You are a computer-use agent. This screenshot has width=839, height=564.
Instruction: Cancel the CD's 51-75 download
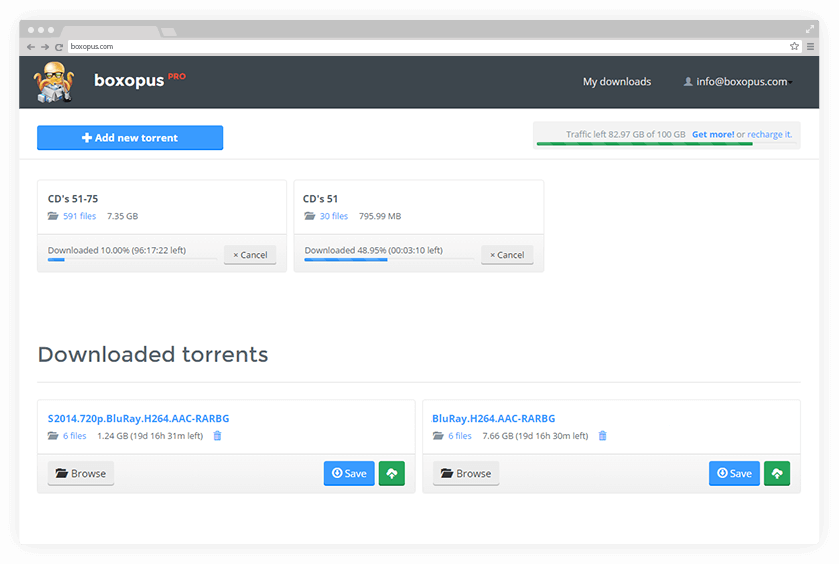[250, 255]
